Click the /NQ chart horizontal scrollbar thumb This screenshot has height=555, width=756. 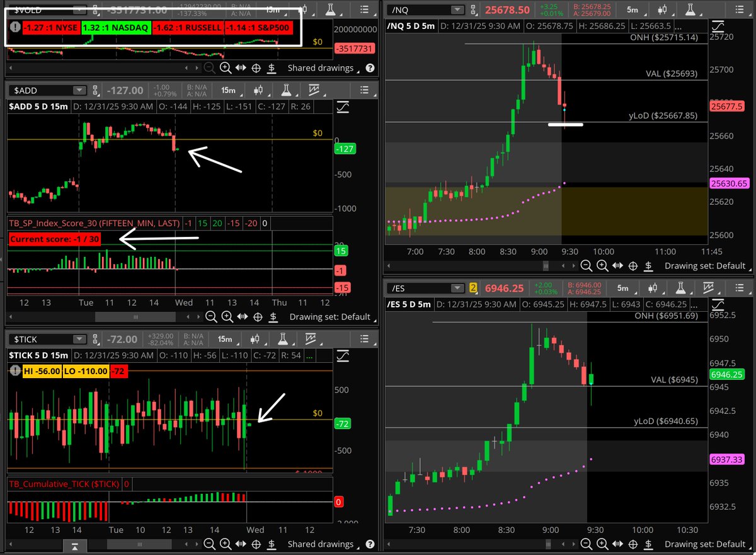(x=547, y=266)
